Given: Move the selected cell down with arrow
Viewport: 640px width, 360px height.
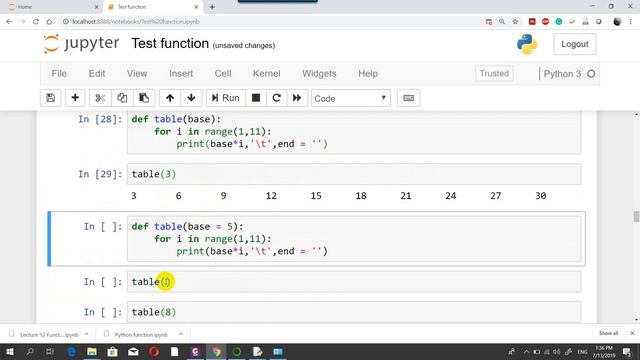Looking at the screenshot, I should tap(191, 98).
